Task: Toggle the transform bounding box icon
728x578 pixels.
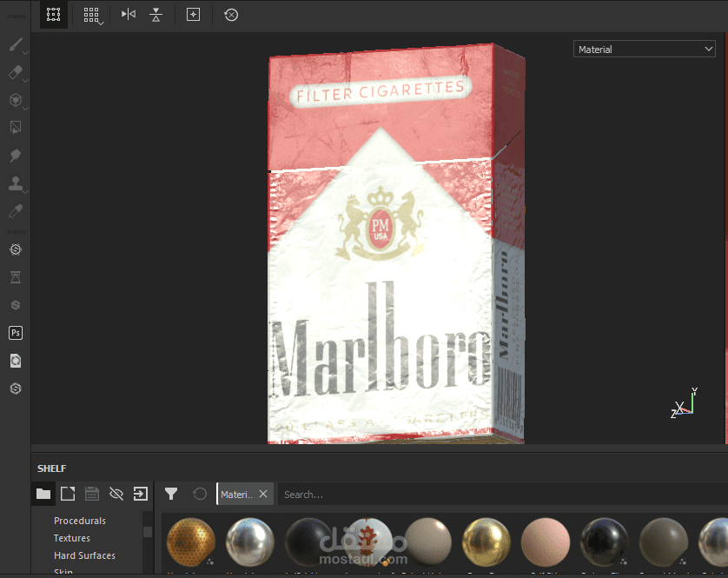Action: coord(53,15)
